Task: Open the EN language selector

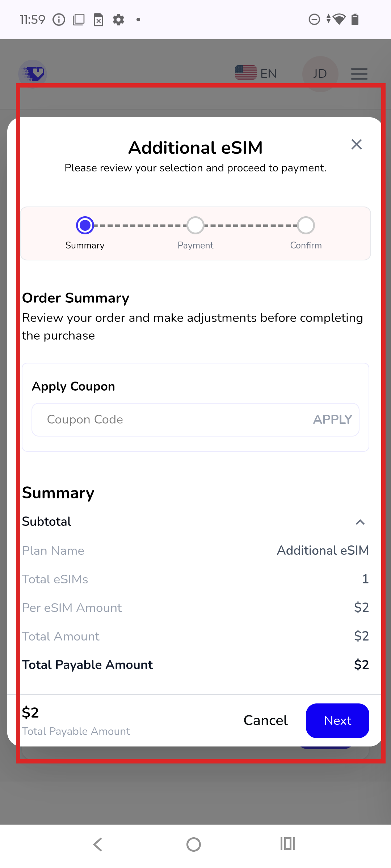Action: 268,74
